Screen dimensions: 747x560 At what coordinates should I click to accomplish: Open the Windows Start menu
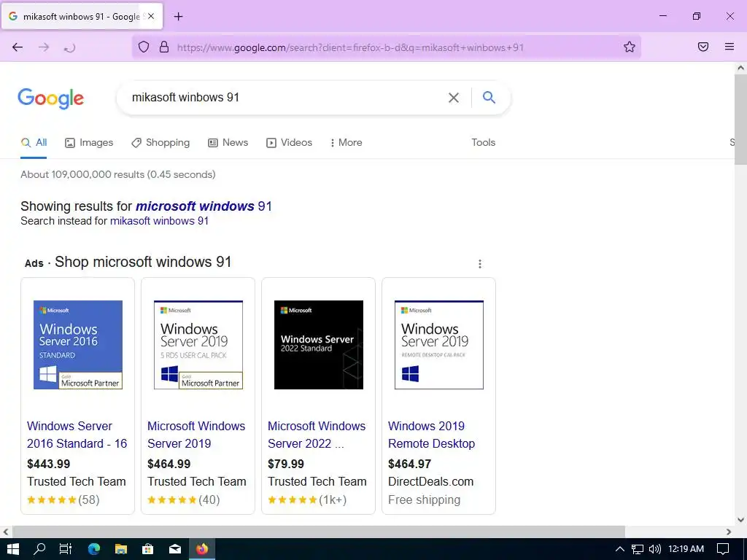[x=13, y=548]
